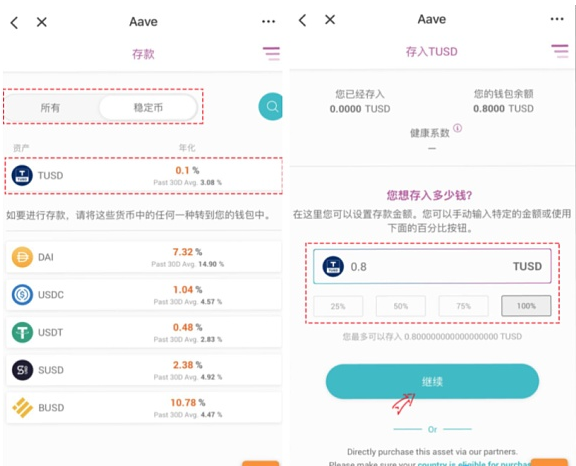Click the 继续 continue button
The image size is (576, 466).
(432, 382)
